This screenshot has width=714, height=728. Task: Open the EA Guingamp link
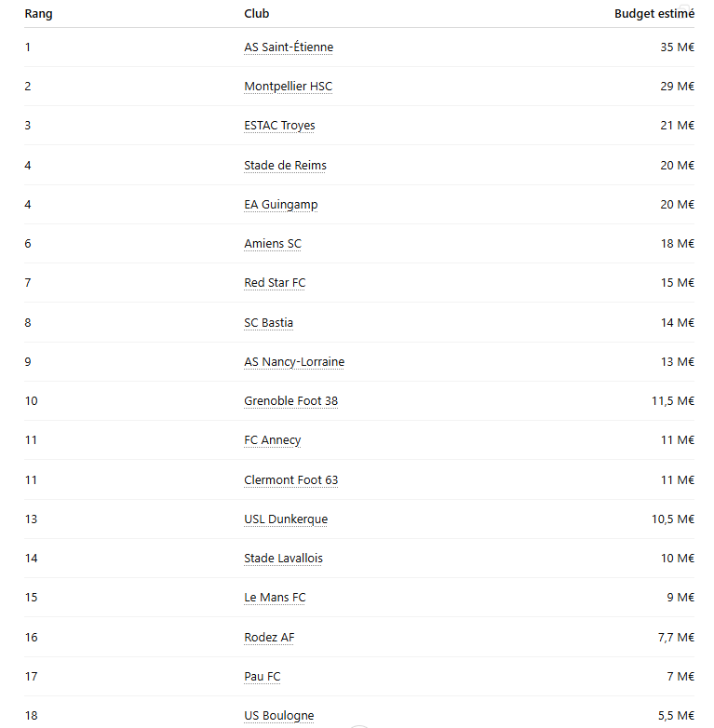pyautogui.click(x=281, y=205)
